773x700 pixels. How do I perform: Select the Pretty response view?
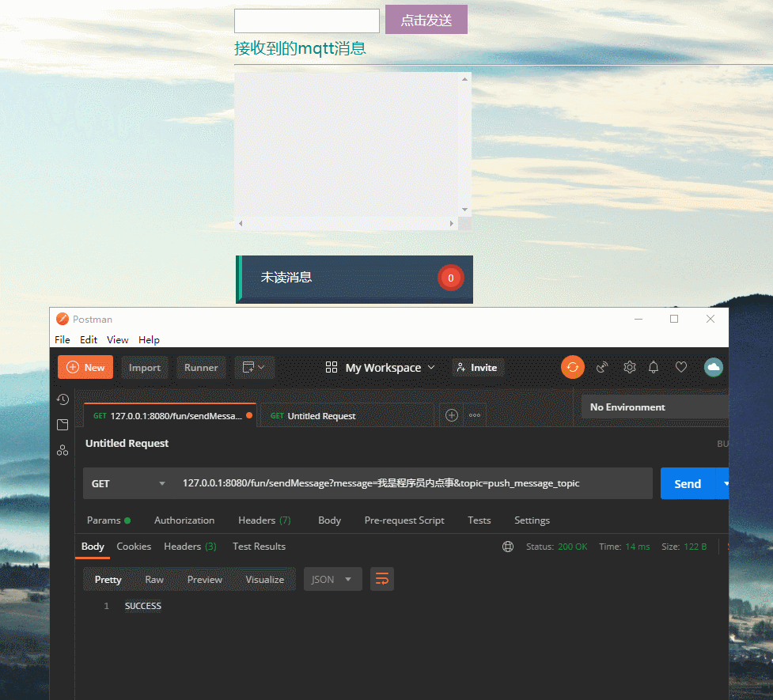click(108, 579)
